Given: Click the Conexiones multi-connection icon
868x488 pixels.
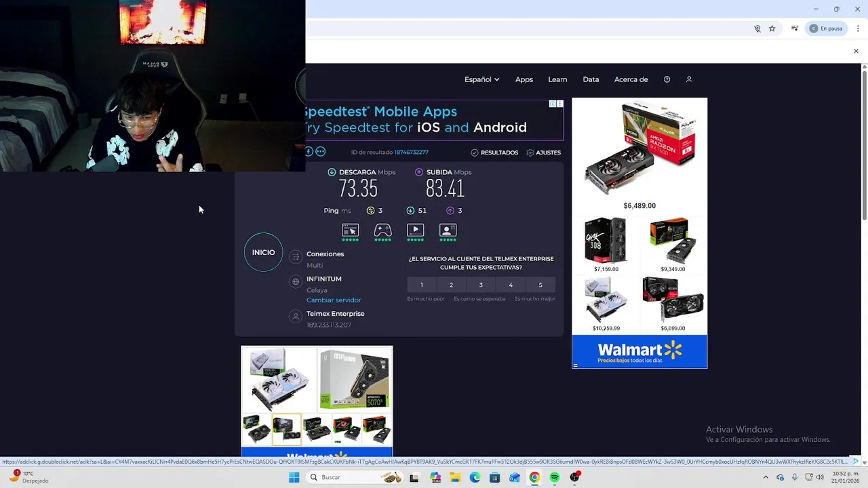Looking at the screenshot, I should 295,257.
